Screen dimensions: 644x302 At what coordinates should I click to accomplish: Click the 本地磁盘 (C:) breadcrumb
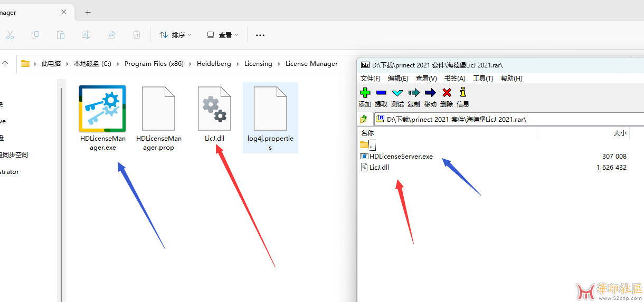(92, 64)
